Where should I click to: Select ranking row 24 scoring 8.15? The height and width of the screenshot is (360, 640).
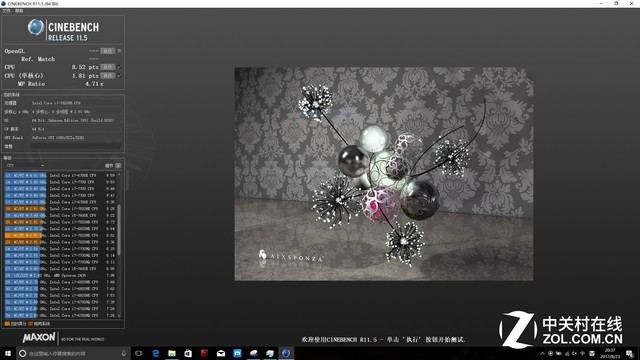[60, 249]
